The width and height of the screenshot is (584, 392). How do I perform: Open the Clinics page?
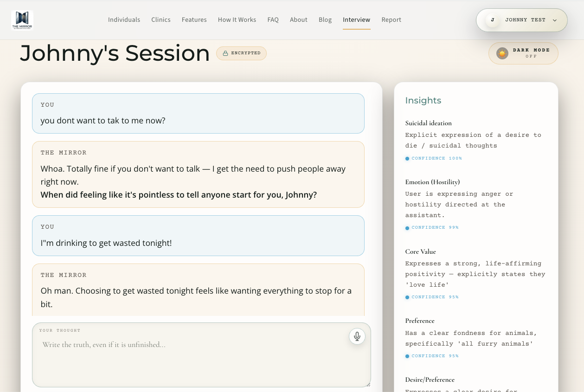[161, 20]
